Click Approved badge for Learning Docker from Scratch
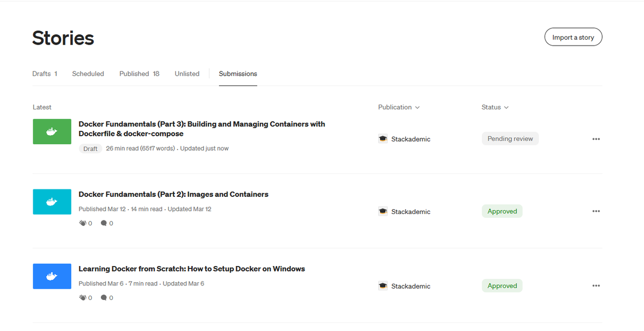The width and height of the screenshot is (644, 331). pos(502,286)
